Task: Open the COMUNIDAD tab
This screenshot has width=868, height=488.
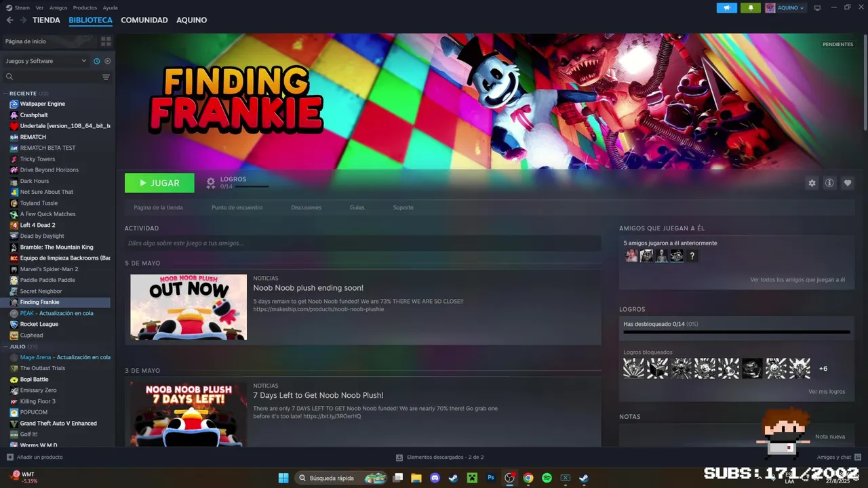Action: (x=144, y=20)
